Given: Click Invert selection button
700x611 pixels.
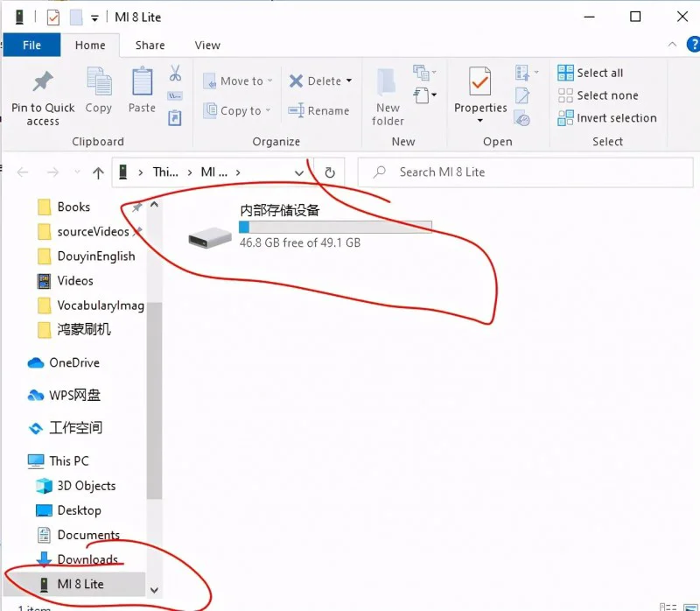Looking at the screenshot, I should point(615,118).
